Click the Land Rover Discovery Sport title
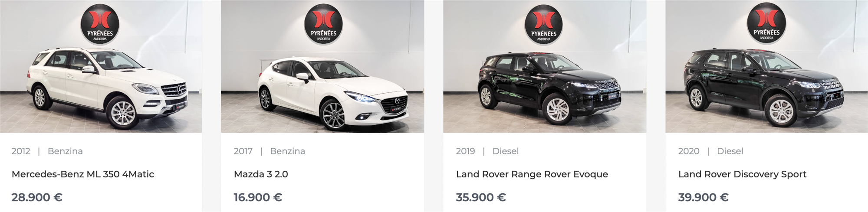Image resolution: width=868 pixels, height=212 pixels. tap(742, 174)
